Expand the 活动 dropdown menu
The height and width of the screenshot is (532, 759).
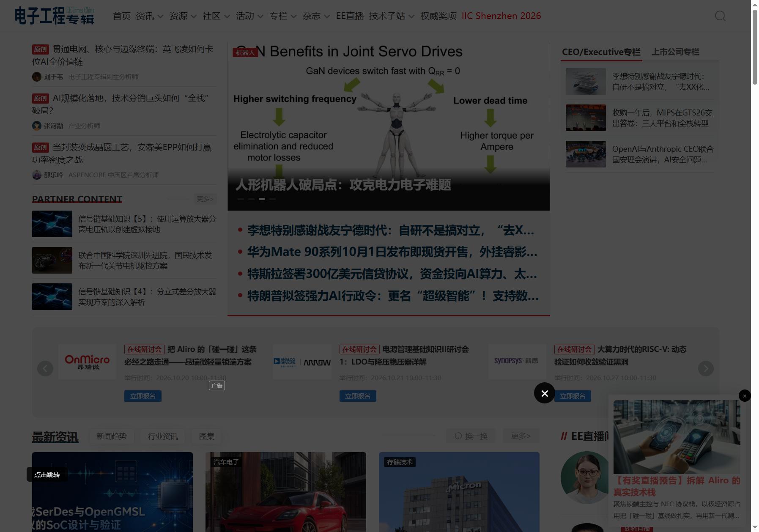250,16
